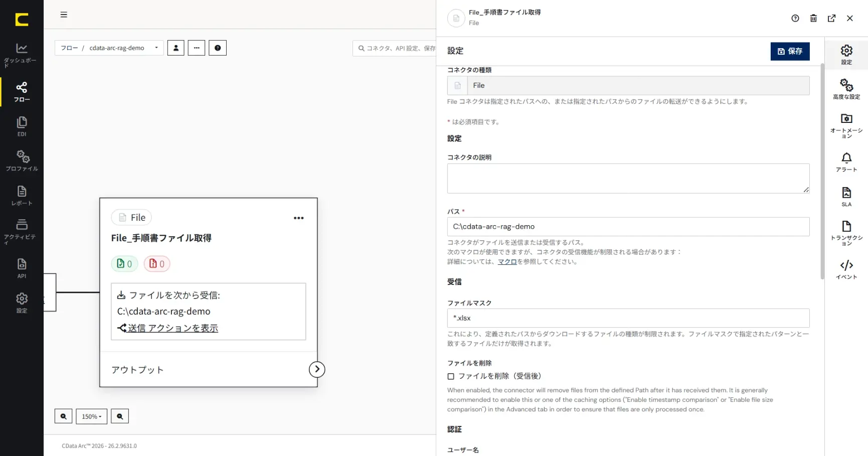The width and height of the screenshot is (868, 456).
Task: Open the プロファイル sidebar item
Action: point(22,161)
